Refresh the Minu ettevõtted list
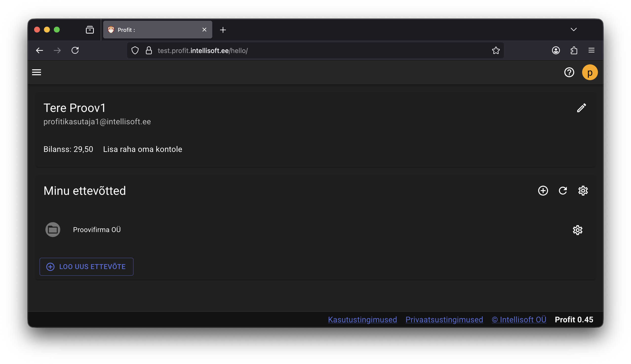The width and height of the screenshot is (631, 364). click(563, 191)
